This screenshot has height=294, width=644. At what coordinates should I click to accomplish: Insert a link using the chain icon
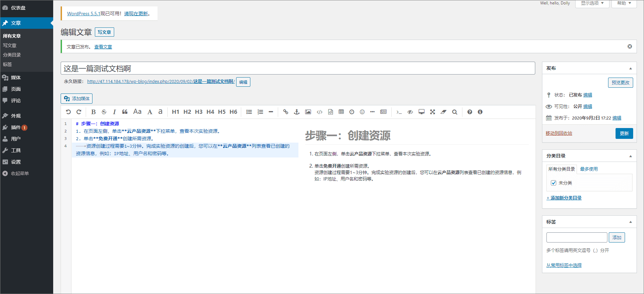pyautogui.click(x=286, y=112)
